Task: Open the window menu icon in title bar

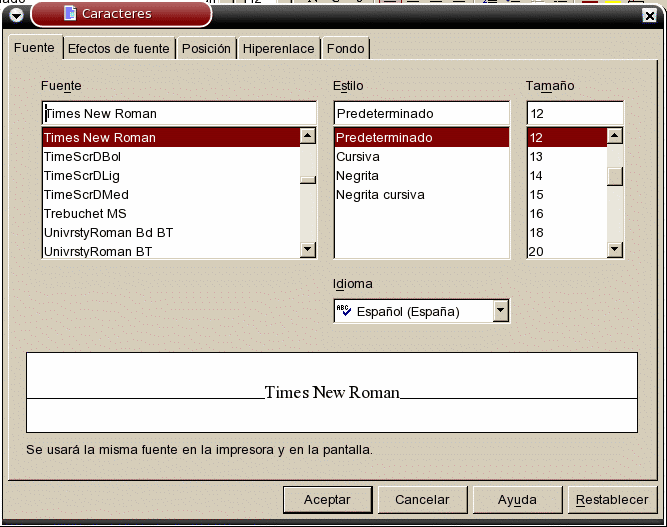Action: pos(16,14)
